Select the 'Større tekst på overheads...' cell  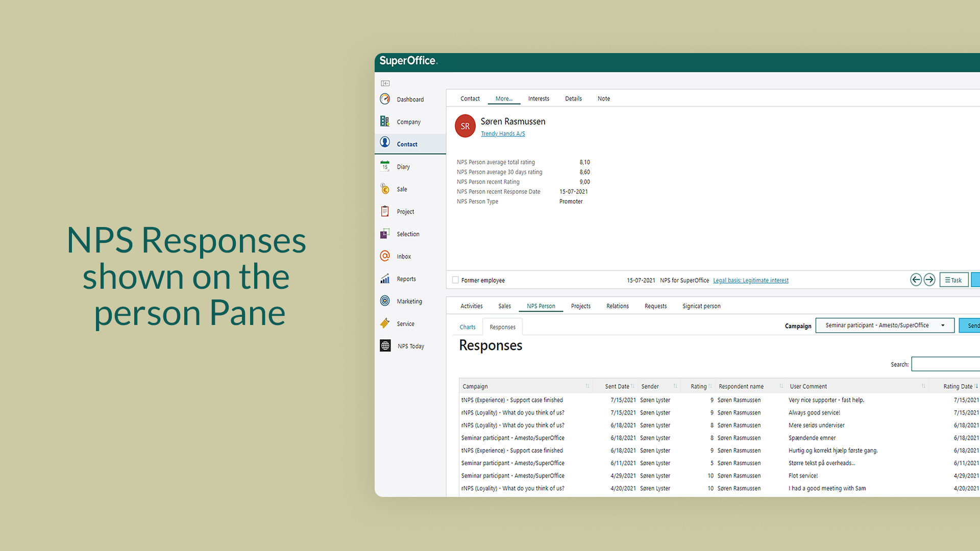[x=821, y=463]
